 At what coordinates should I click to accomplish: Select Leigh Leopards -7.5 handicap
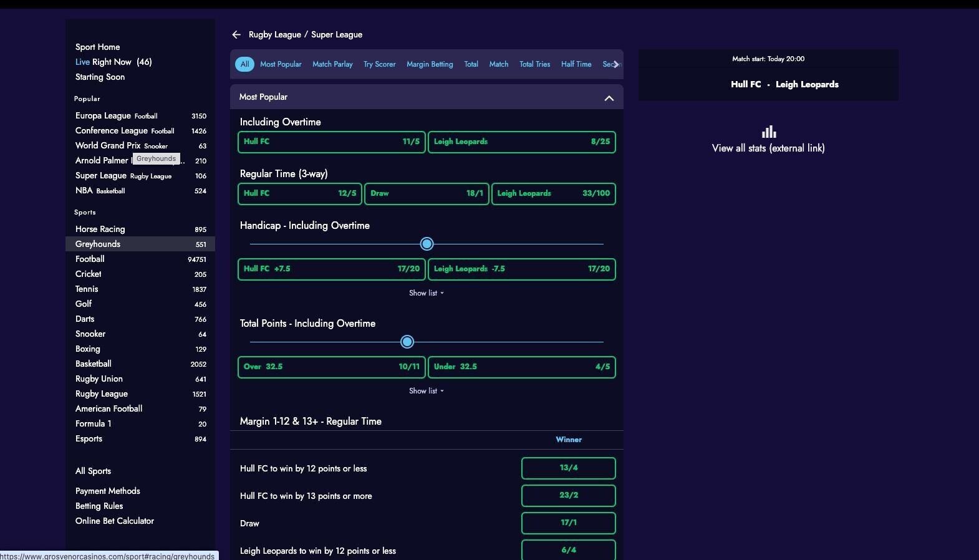[522, 269]
